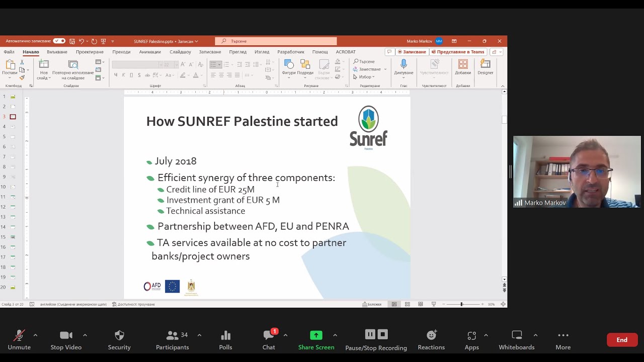644x362 pixels.
Task: Open the ACROBAT ribbon tab
Action: [x=346, y=52]
